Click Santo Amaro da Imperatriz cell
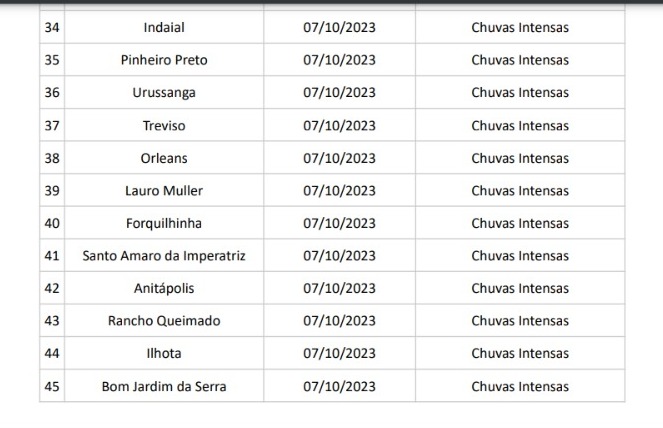Image resolution: width=663 pixels, height=428 pixels. point(164,255)
